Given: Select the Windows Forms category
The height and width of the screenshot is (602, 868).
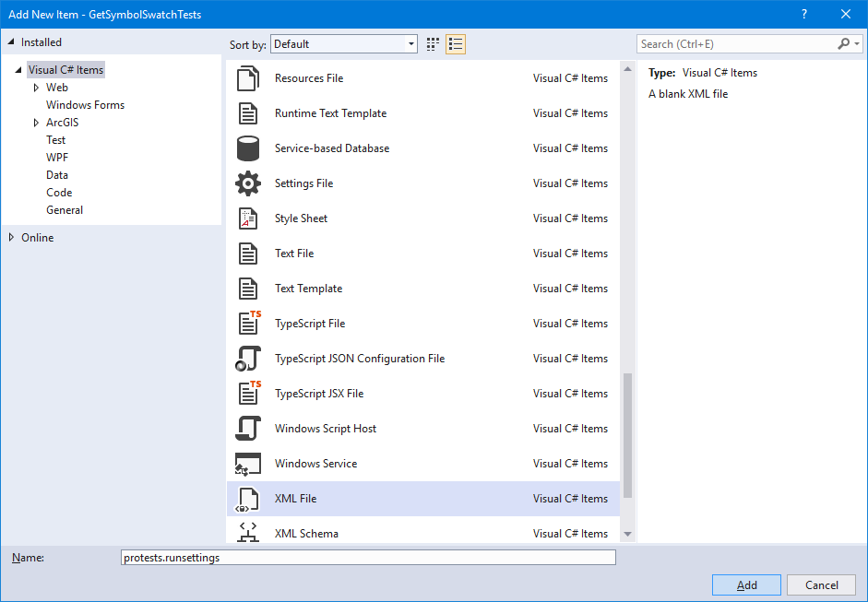Looking at the screenshot, I should click(85, 104).
